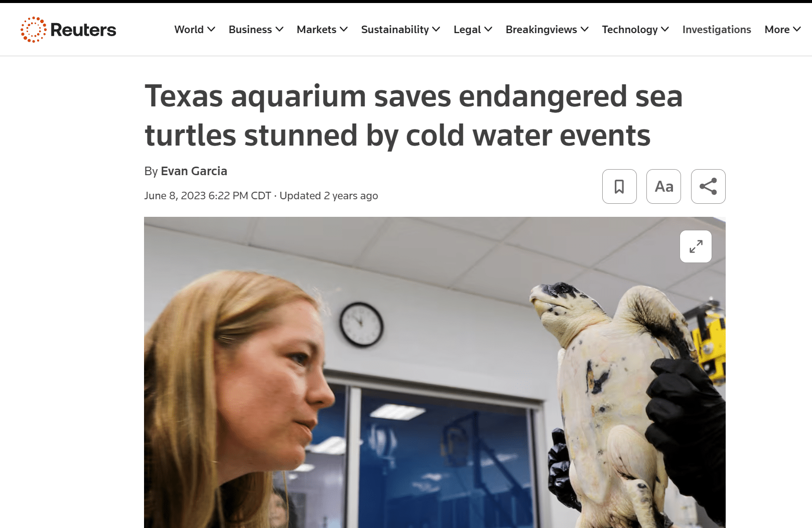
Task: Open the share article icon
Action: pos(708,186)
